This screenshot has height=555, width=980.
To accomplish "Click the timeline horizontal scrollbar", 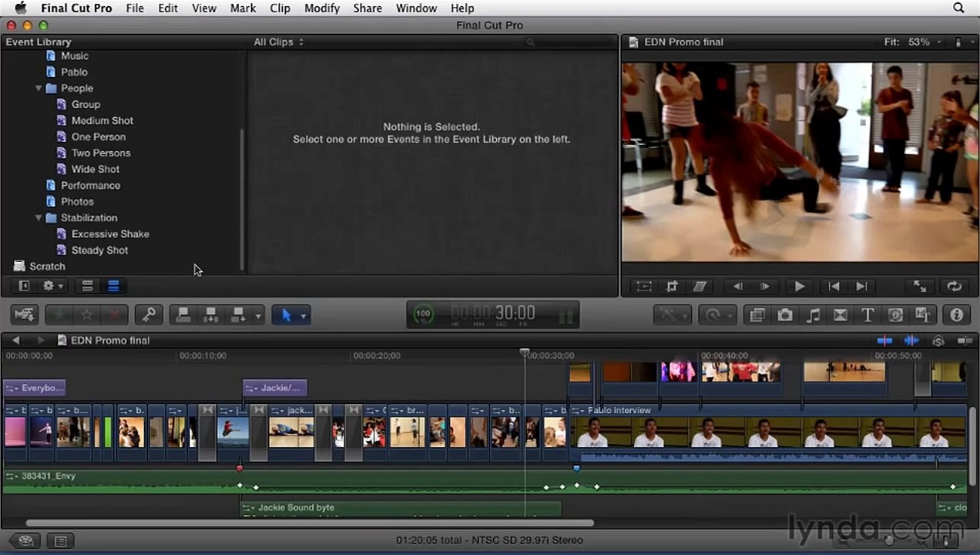I will point(308,523).
